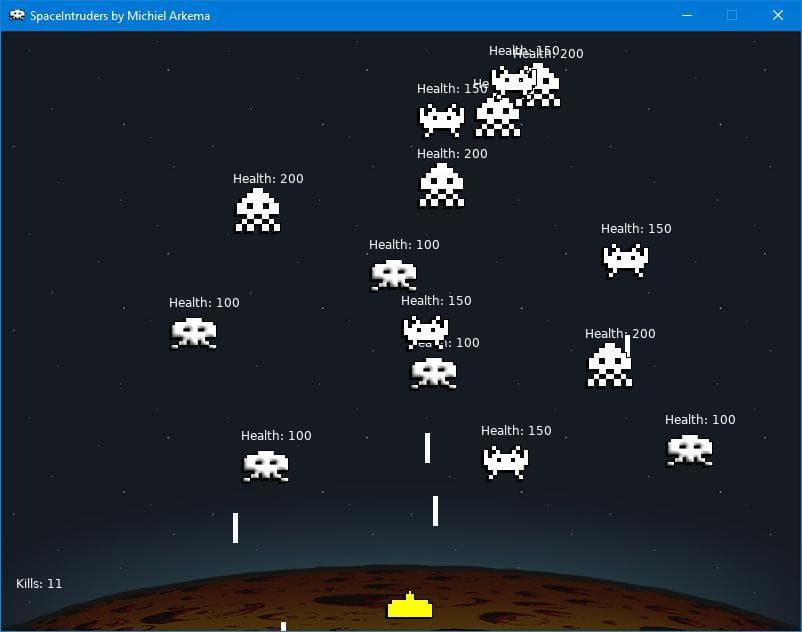Click the 'Health: 150' label above the bottom crab
The image size is (802, 632).
pos(516,431)
